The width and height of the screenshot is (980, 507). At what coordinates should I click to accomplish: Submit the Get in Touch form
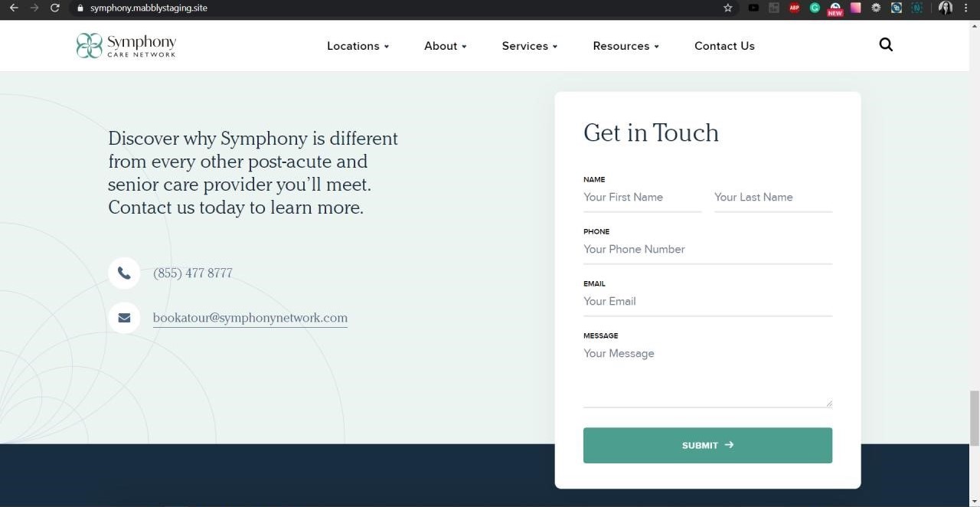pyautogui.click(x=707, y=445)
